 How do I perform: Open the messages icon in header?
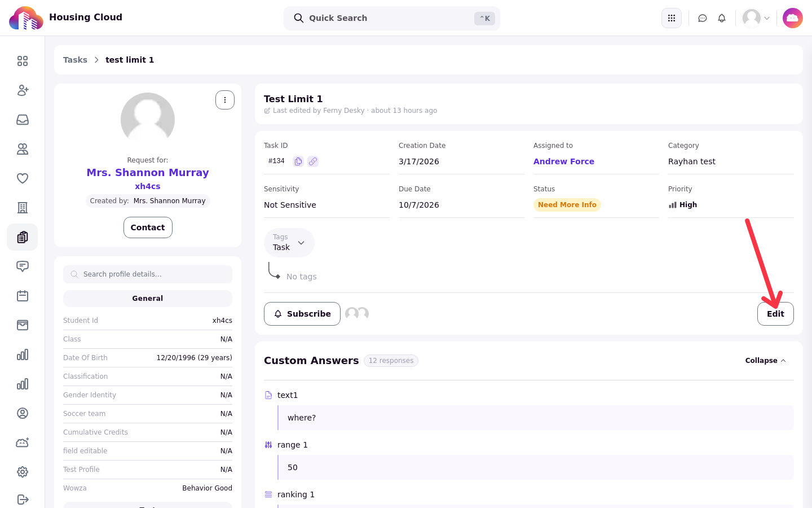click(x=703, y=18)
